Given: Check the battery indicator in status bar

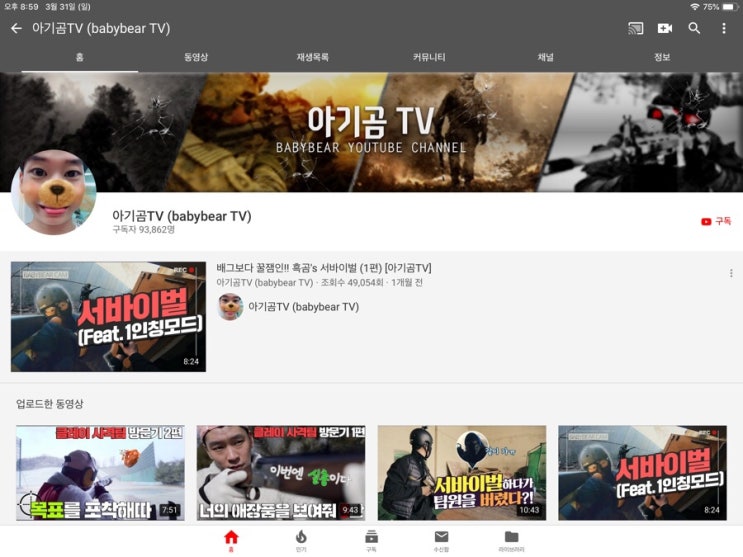Looking at the screenshot, I should pos(730,7).
